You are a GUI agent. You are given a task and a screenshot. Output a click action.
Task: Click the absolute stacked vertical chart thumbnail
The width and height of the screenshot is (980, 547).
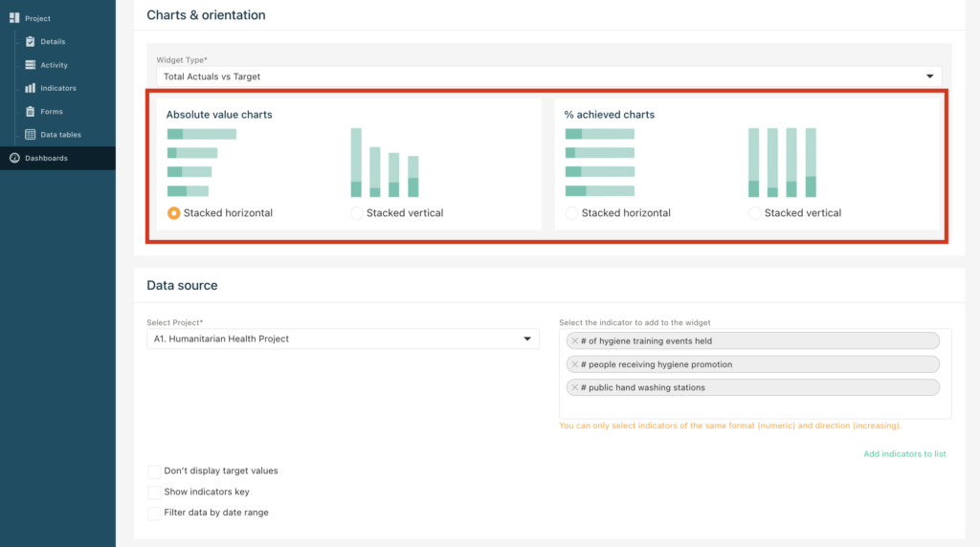(385, 163)
